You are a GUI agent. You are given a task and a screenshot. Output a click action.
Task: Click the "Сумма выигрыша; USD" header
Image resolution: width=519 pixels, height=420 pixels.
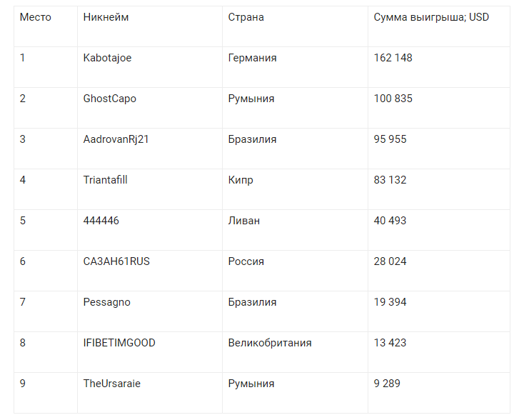(x=431, y=17)
